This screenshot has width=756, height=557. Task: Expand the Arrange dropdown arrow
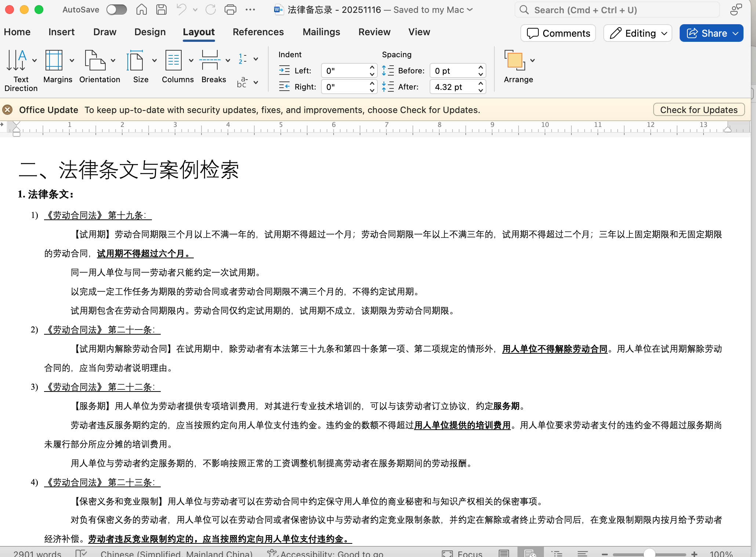pyautogui.click(x=533, y=60)
